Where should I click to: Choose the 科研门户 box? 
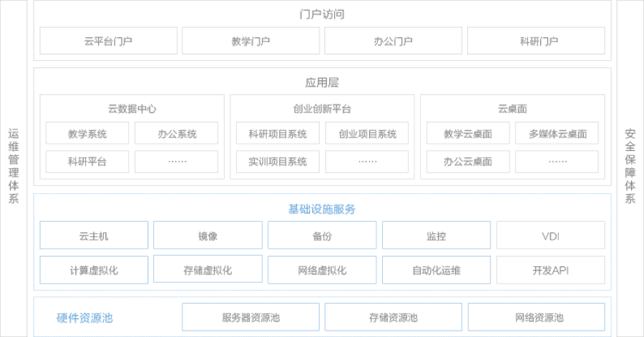point(536,41)
